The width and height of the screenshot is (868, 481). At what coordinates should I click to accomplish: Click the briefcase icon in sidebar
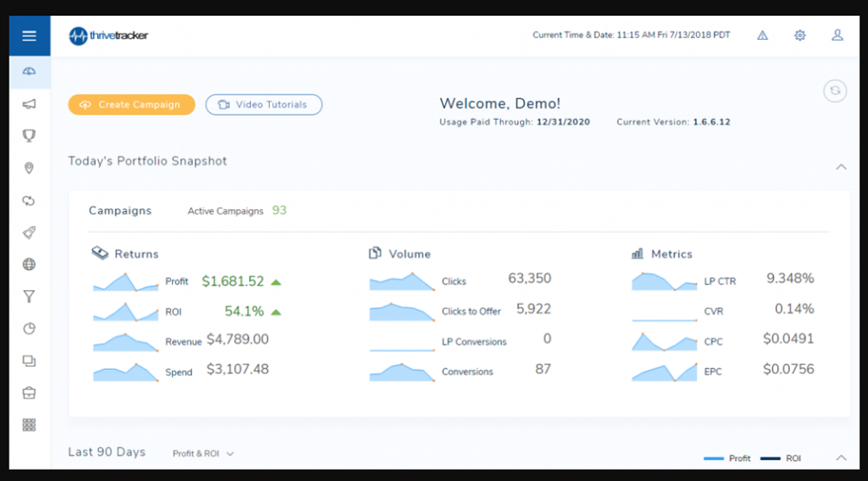30,393
